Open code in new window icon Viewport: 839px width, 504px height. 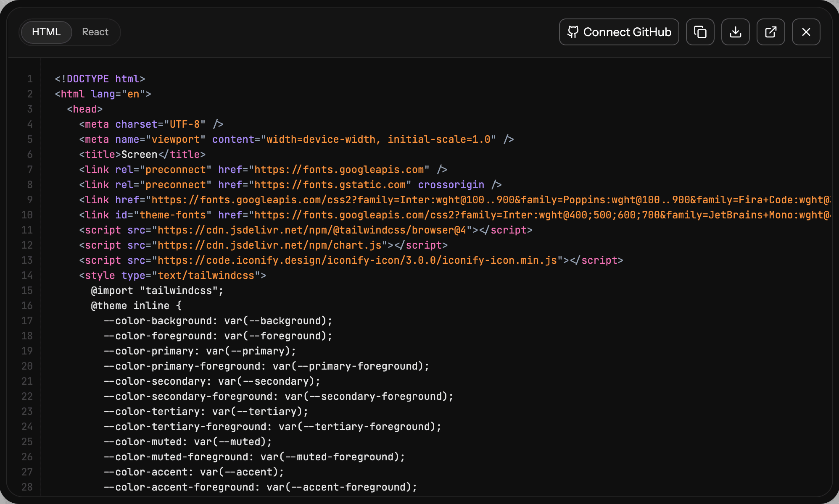(770, 32)
